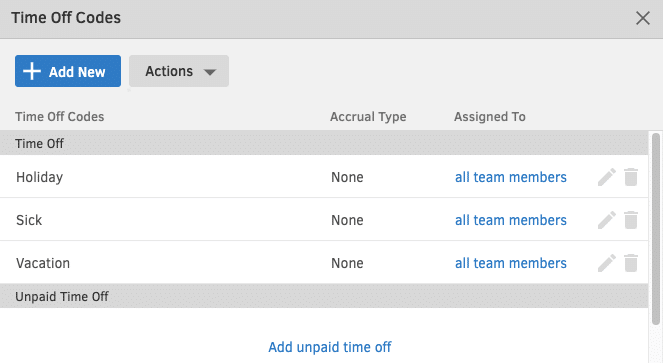Open the Actions dropdown menu
This screenshot has height=363, width=663.
tap(179, 71)
